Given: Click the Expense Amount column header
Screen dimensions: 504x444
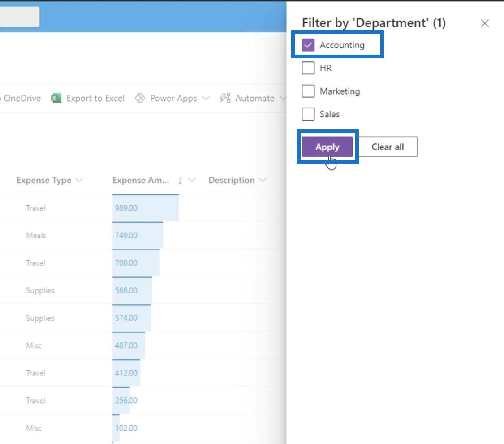Looking at the screenshot, I should [x=141, y=180].
